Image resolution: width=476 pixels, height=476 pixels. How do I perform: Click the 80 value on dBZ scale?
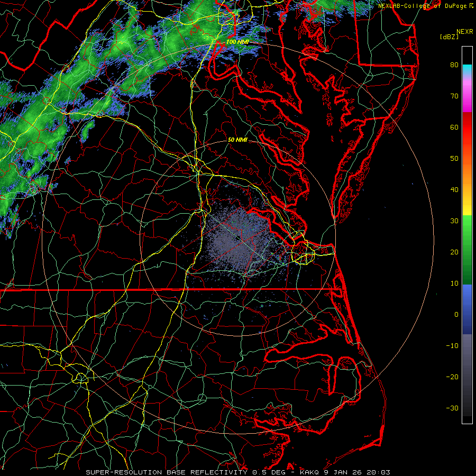[454, 65]
